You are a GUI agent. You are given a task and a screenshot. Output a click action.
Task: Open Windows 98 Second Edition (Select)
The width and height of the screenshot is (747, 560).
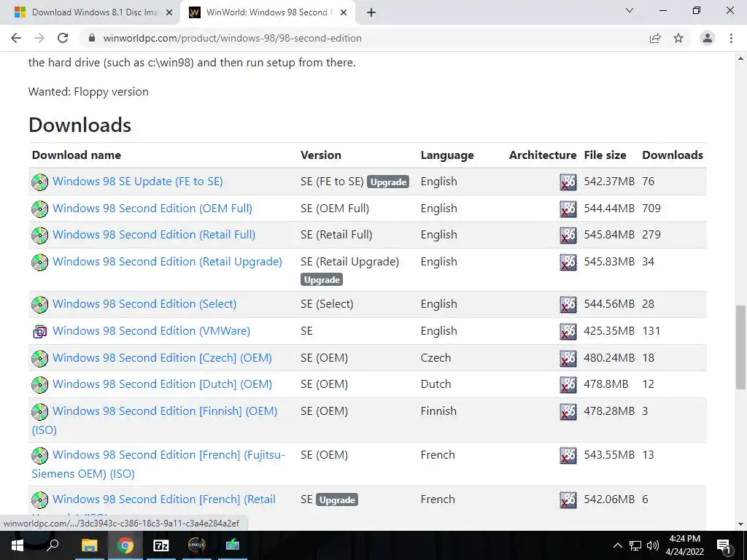[144, 304]
